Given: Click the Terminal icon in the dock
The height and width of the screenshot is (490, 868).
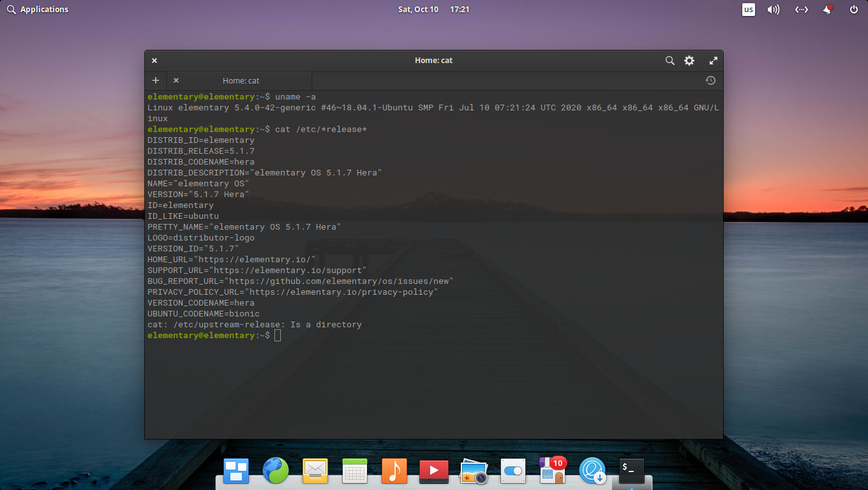Looking at the screenshot, I should [x=632, y=471].
